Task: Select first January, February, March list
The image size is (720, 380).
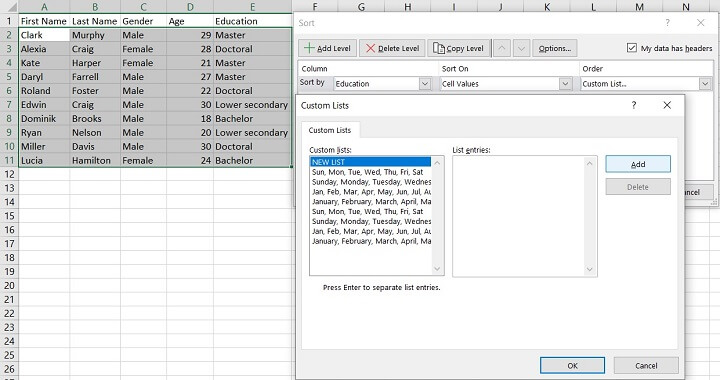Action: [371, 201]
